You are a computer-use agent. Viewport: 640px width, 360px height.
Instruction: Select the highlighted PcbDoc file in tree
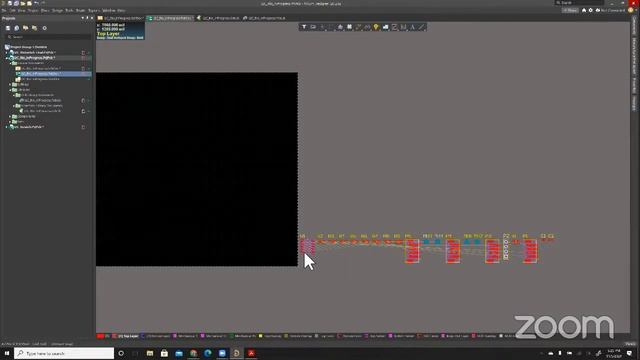click(53, 74)
